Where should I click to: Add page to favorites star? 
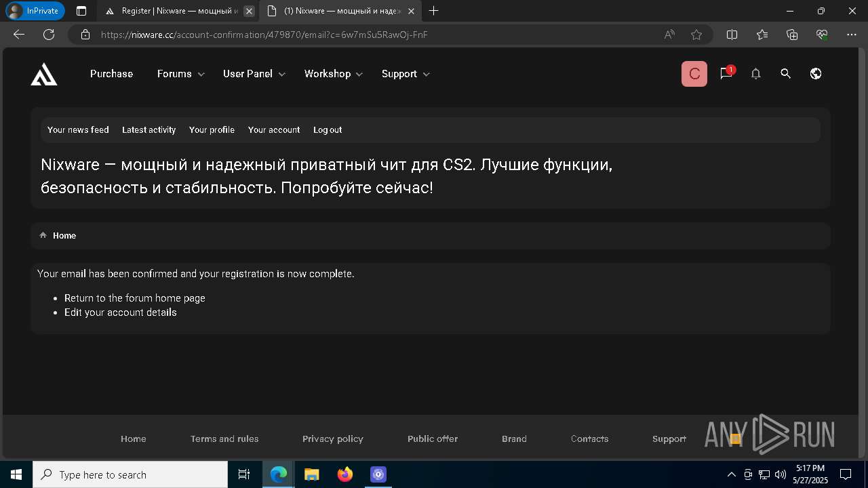pos(696,35)
